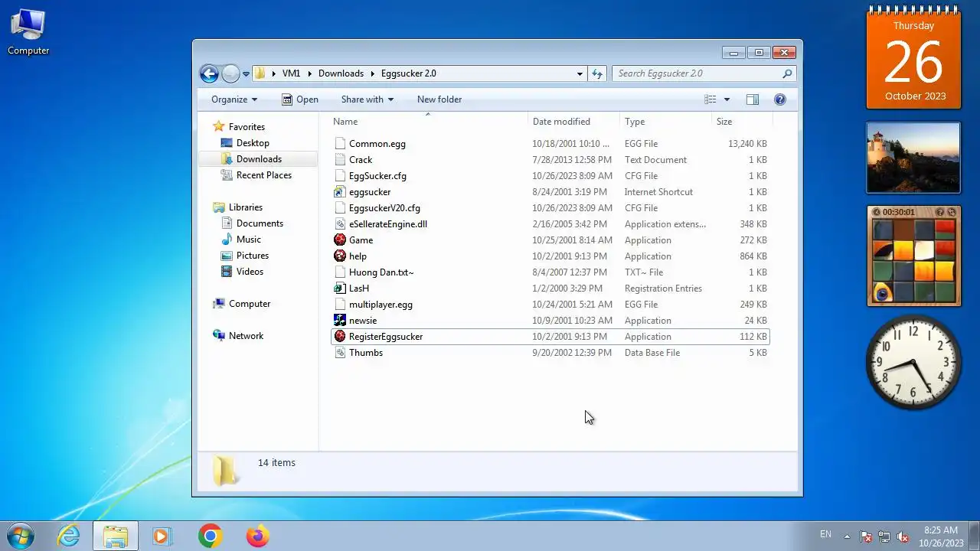Click the New folder button
This screenshot has width=980, height=551.
pos(439,99)
